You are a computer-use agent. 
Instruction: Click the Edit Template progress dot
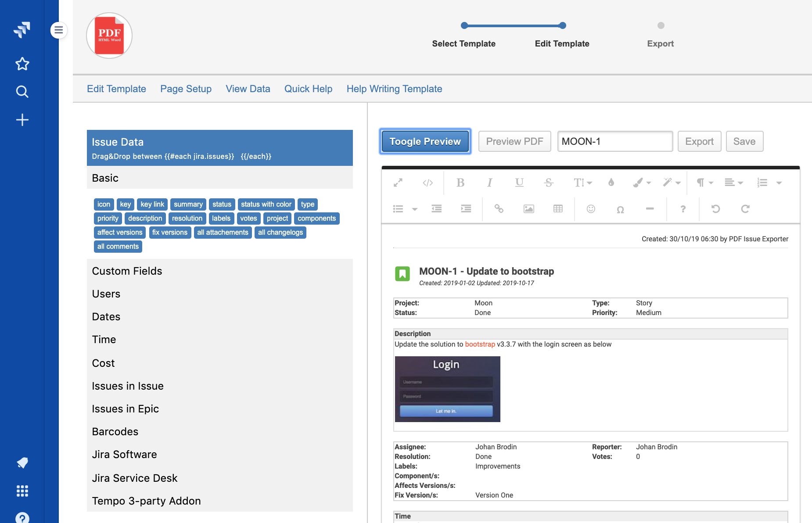[x=562, y=25]
